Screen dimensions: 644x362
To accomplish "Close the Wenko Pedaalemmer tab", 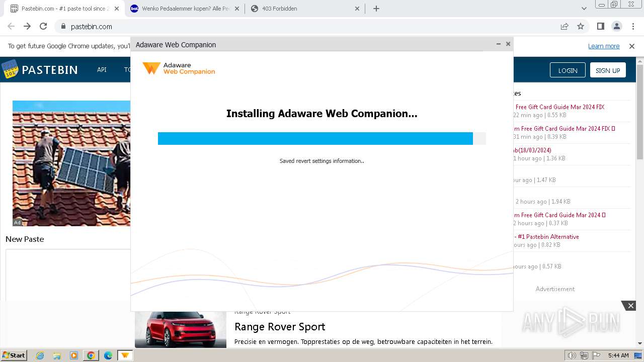I will pos(237,9).
